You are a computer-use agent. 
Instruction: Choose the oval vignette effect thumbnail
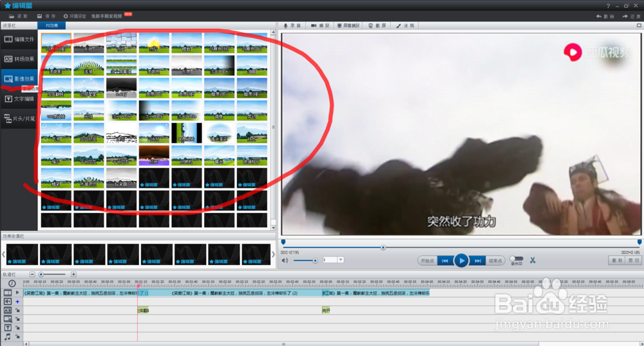click(220, 133)
